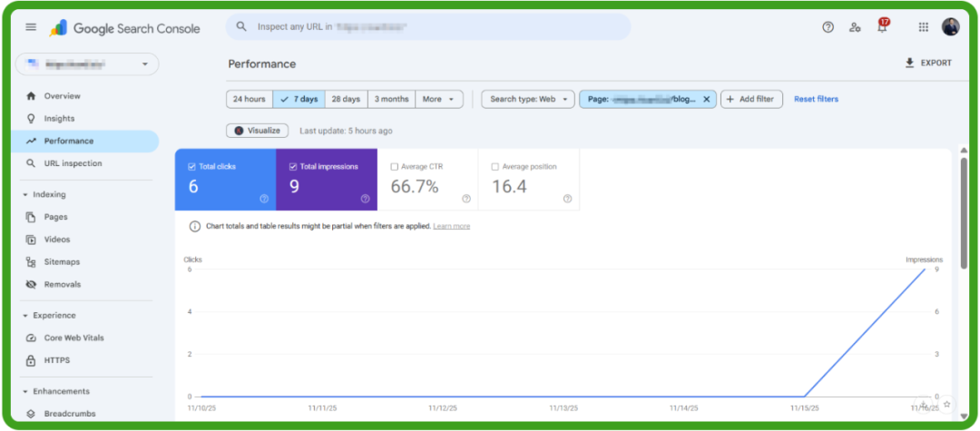
Task: Click the Add filter button
Action: point(751,99)
